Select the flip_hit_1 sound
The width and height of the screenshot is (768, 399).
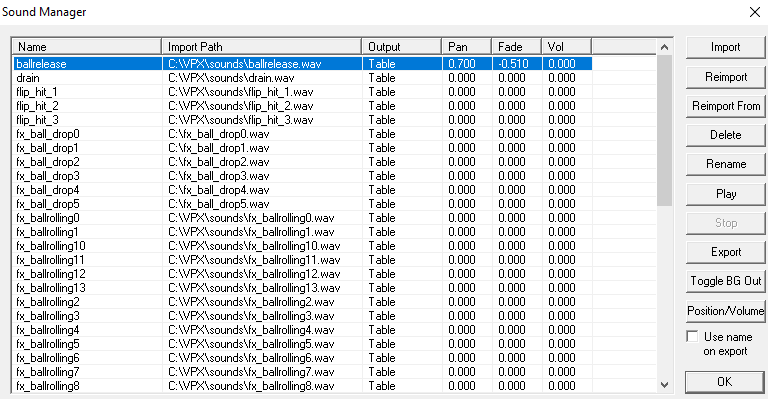coord(303,92)
